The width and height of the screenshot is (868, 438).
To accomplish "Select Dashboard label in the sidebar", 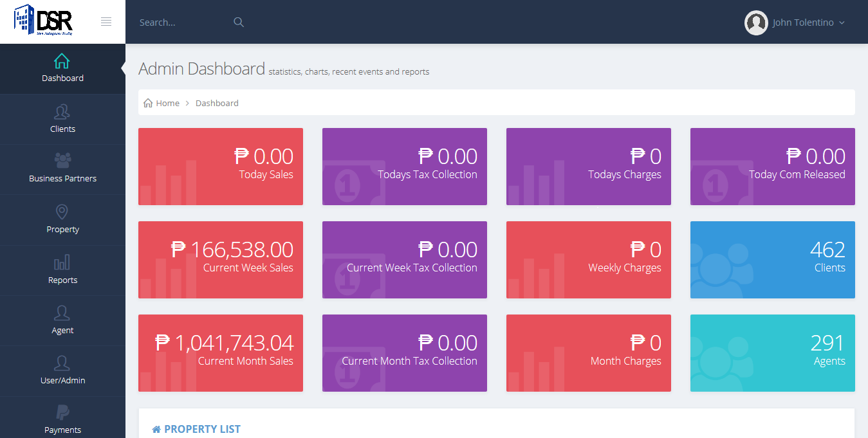I will point(62,78).
